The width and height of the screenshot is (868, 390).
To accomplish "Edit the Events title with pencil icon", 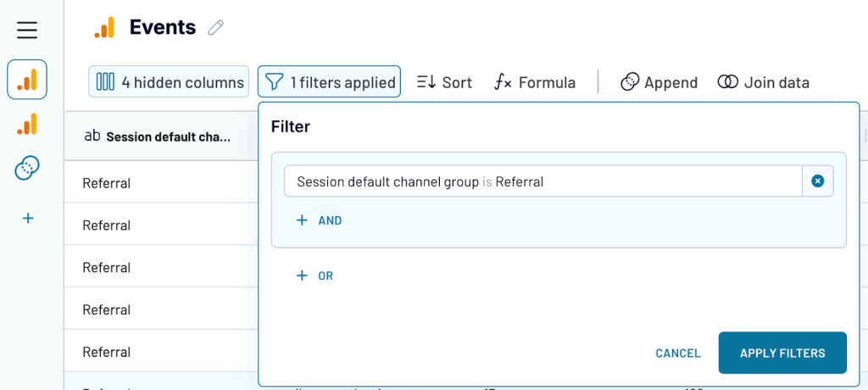I will tap(216, 28).
